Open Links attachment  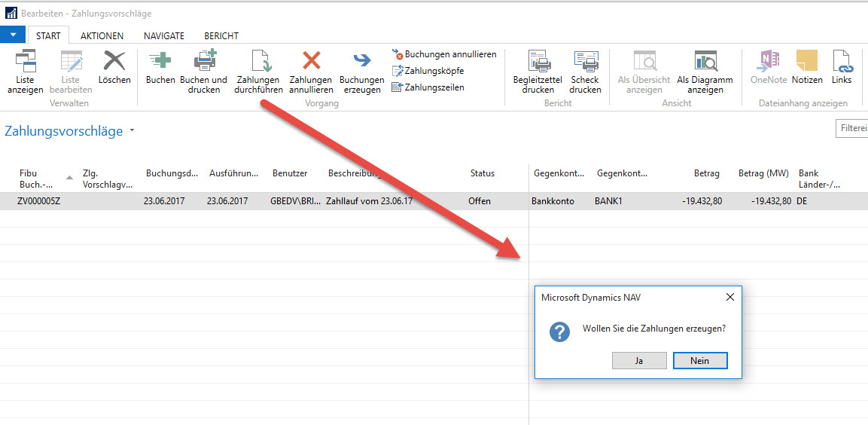pos(842,66)
